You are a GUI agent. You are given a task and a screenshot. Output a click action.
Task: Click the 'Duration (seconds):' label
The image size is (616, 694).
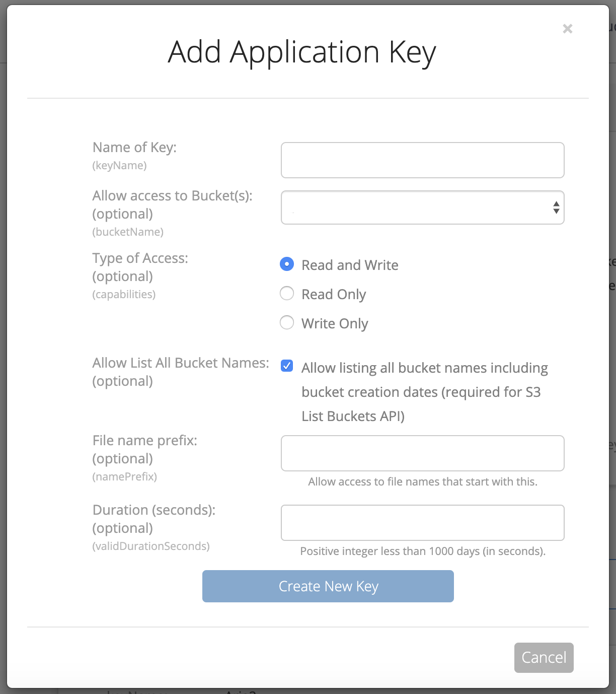tap(154, 510)
